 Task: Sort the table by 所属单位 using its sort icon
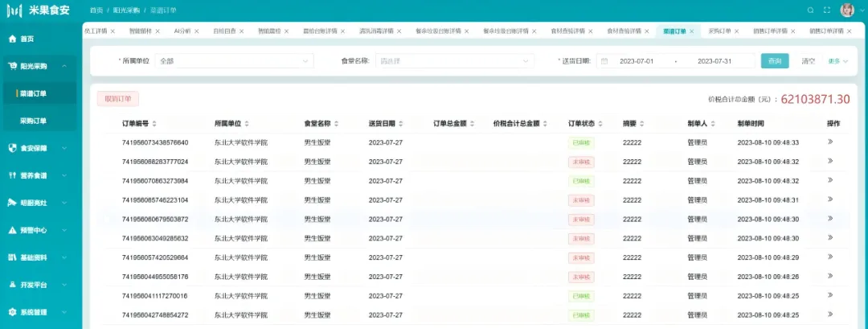click(247, 124)
